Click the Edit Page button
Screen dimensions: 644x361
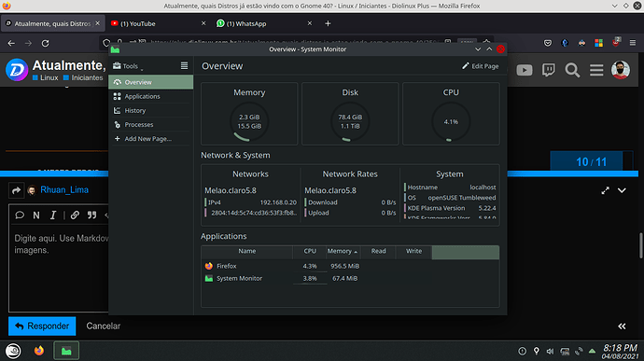point(480,66)
